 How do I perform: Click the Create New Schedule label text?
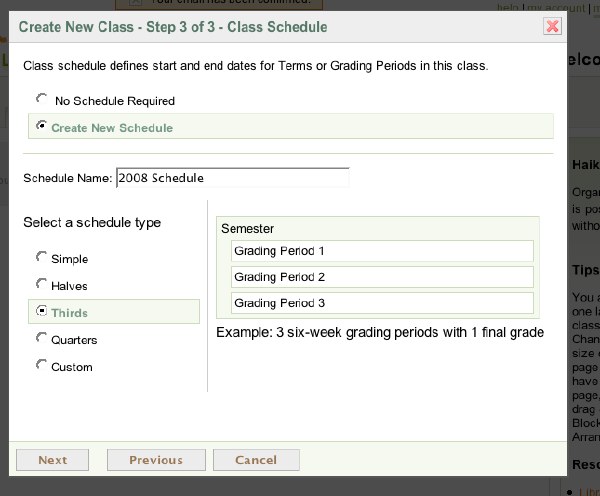tap(112, 128)
